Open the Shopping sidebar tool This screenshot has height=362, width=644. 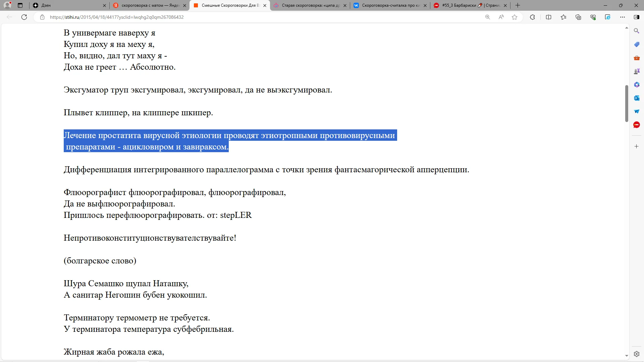point(636,44)
